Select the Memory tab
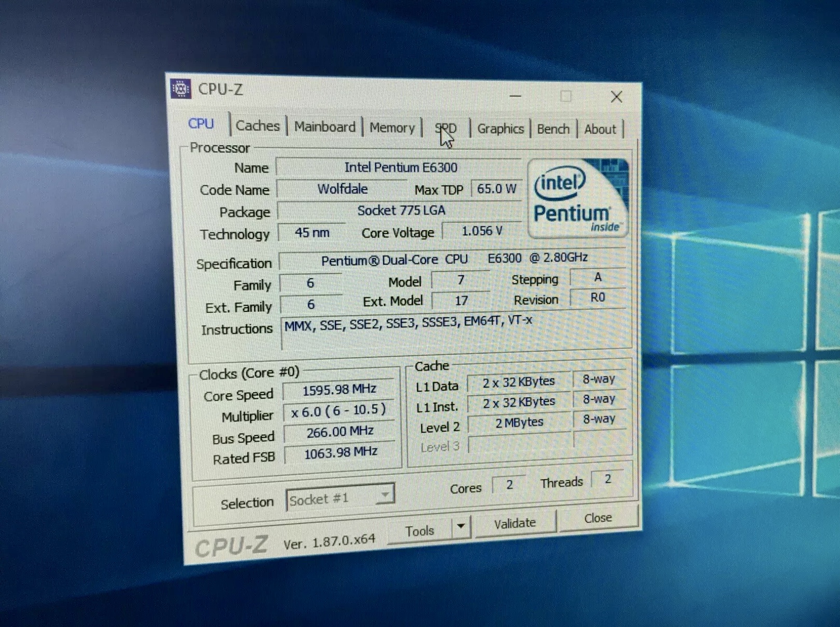840x627 pixels. point(392,128)
